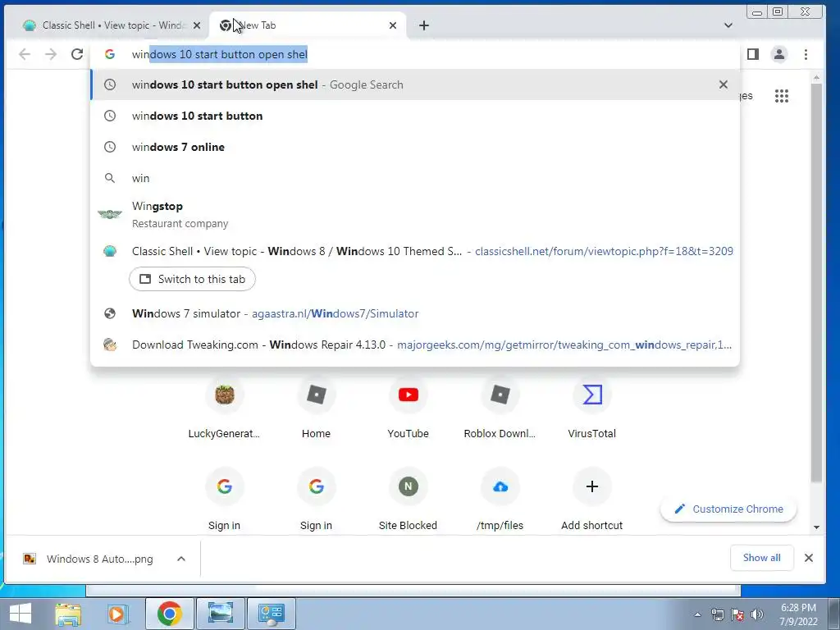Open the Roblox Downl... shortcut
This screenshot has width=840, height=630.
pyautogui.click(x=500, y=406)
